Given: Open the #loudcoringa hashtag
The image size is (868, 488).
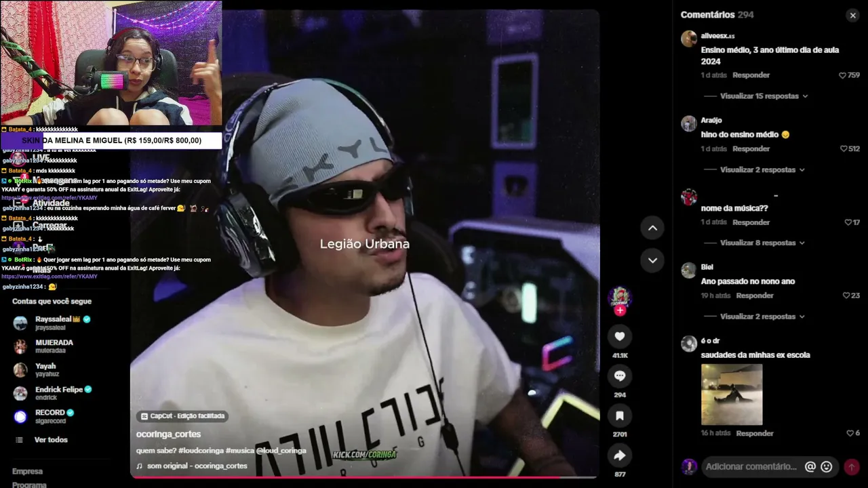Looking at the screenshot, I should pos(201,451).
